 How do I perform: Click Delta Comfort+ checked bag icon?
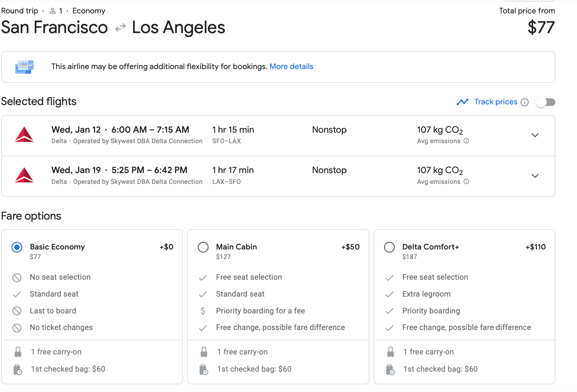click(390, 369)
